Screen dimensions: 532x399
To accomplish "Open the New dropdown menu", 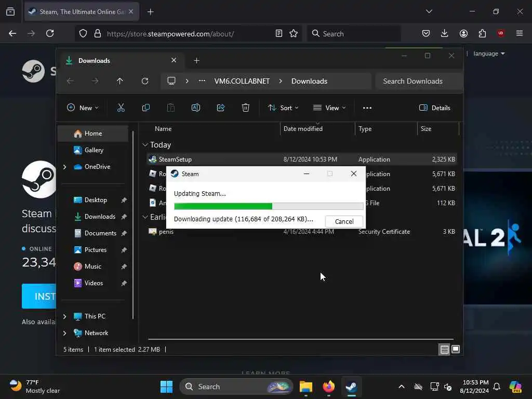I will coord(83,108).
